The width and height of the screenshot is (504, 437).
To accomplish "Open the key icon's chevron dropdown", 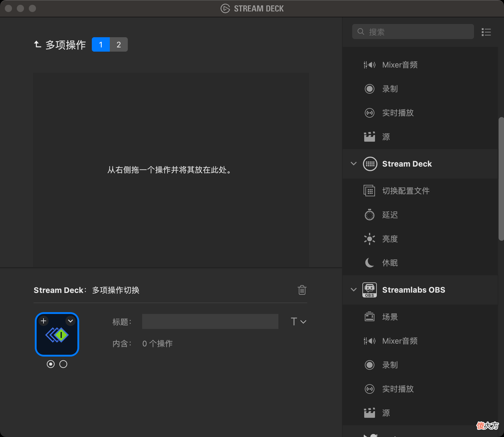I will 70,321.
